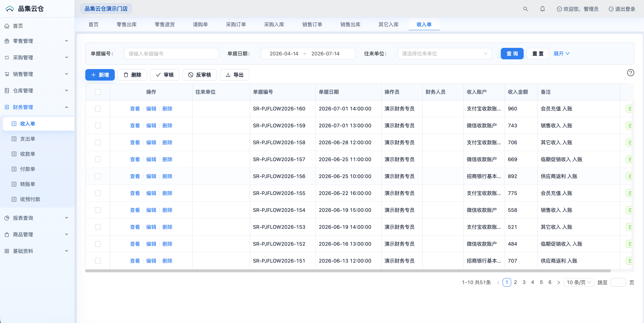Click the down-circle icon beside 欢迎您
This screenshot has width=644, height=323.
pyautogui.click(x=559, y=9)
